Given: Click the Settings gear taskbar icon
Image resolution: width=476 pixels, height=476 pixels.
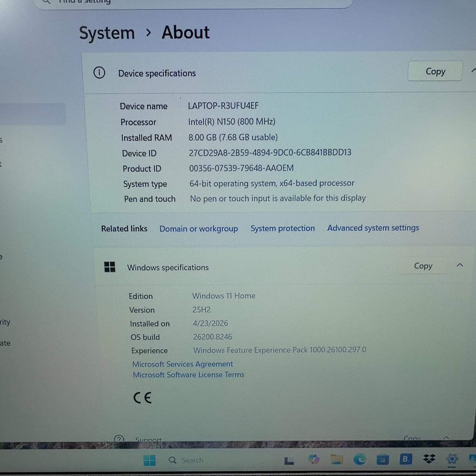Looking at the screenshot, I should tap(452, 459).
